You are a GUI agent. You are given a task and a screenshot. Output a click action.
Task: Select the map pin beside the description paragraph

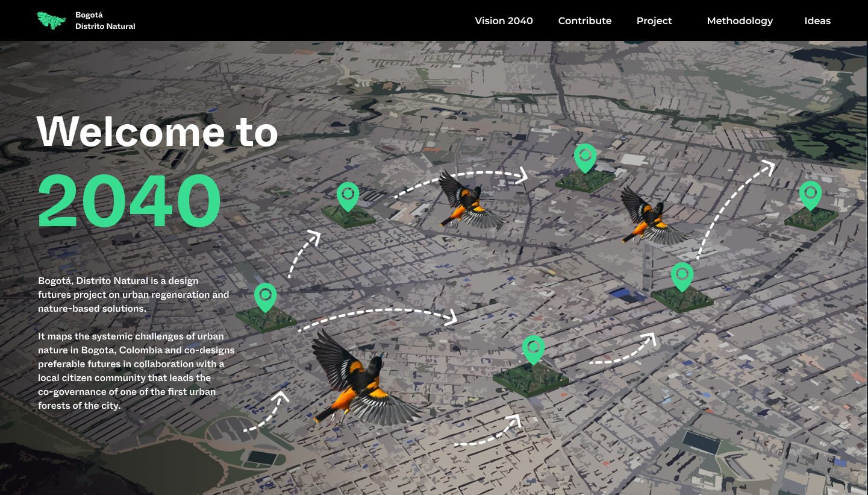tap(265, 298)
